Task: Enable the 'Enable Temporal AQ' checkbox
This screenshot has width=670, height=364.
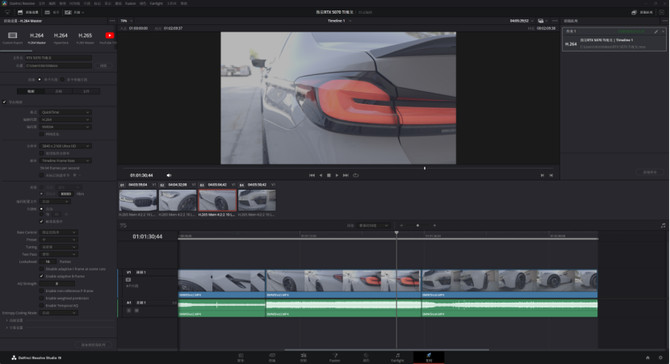Action: [x=41, y=305]
